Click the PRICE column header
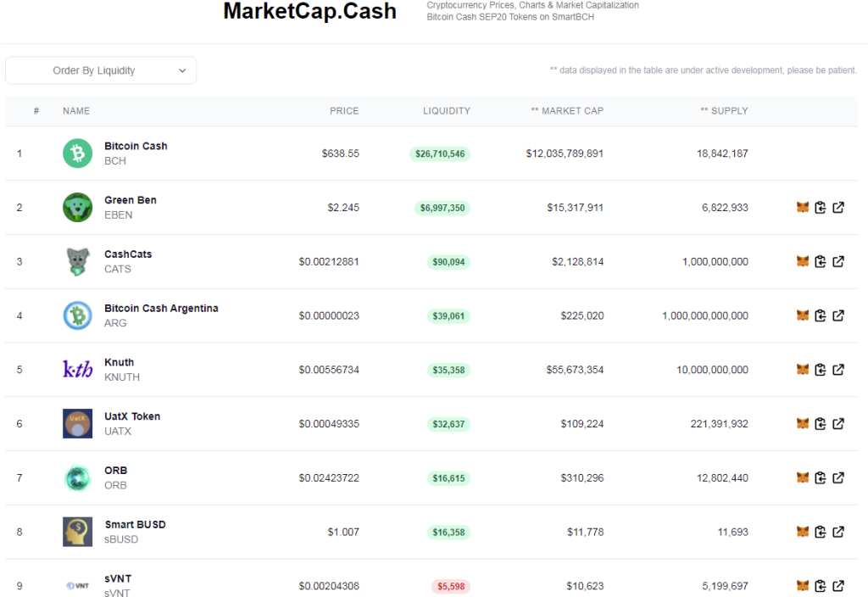This screenshot has width=868, height=597. pyautogui.click(x=344, y=111)
